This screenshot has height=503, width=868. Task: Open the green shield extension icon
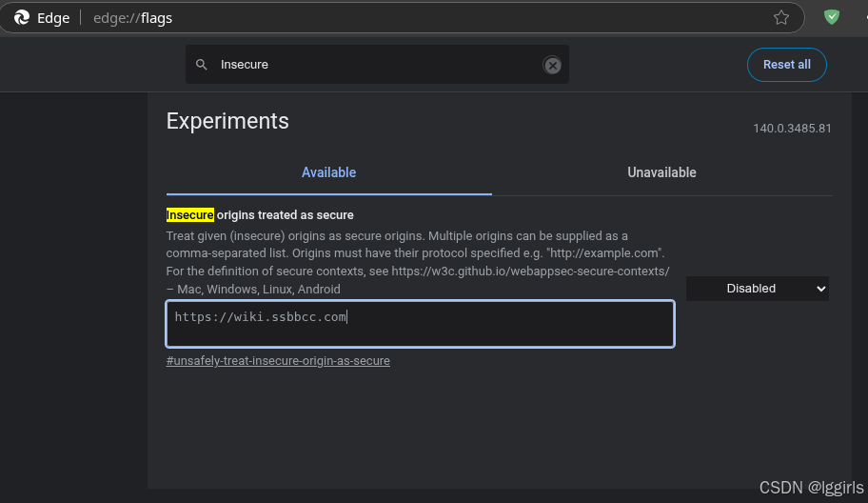tap(832, 17)
